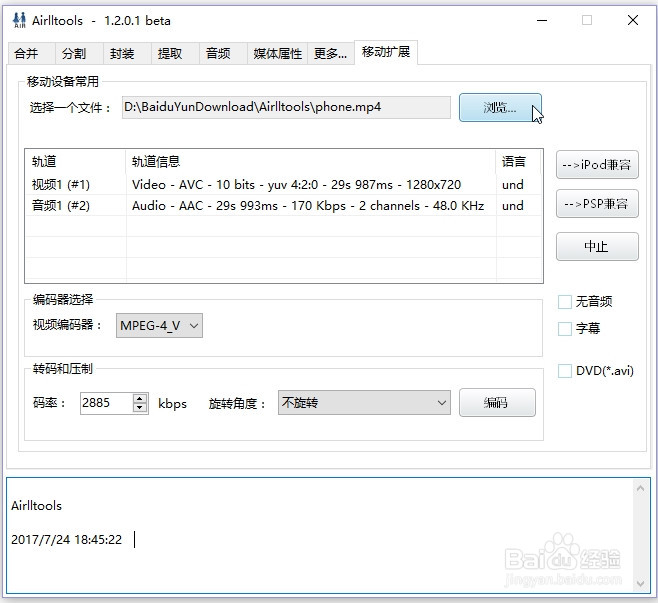Image resolution: width=658 pixels, height=603 pixels.
Task: Enable the 无音频 checkbox
Action: tap(565, 302)
